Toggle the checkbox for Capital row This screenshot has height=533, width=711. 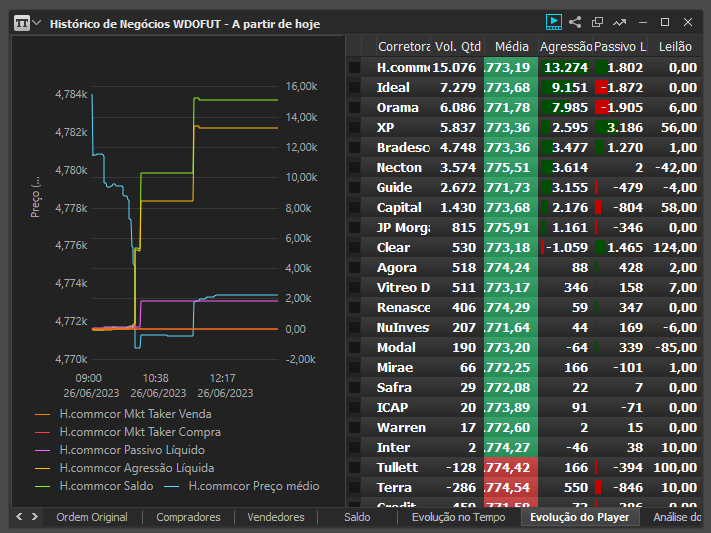pyautogui.click(x=355, y=207)
